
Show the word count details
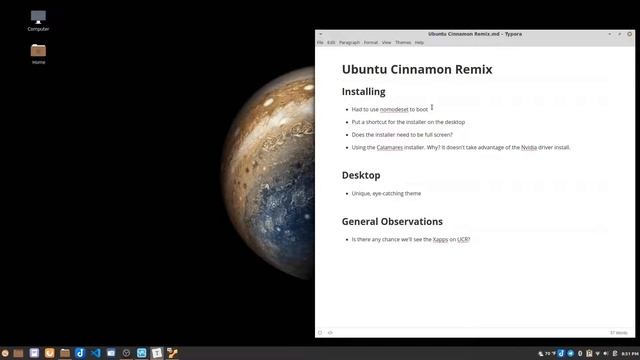(x=618, y=333)
